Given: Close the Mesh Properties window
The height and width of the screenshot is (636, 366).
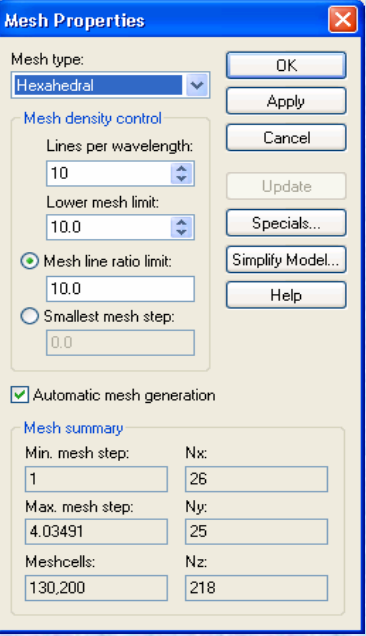Looking at the screenshot, I should coord(343,19).
